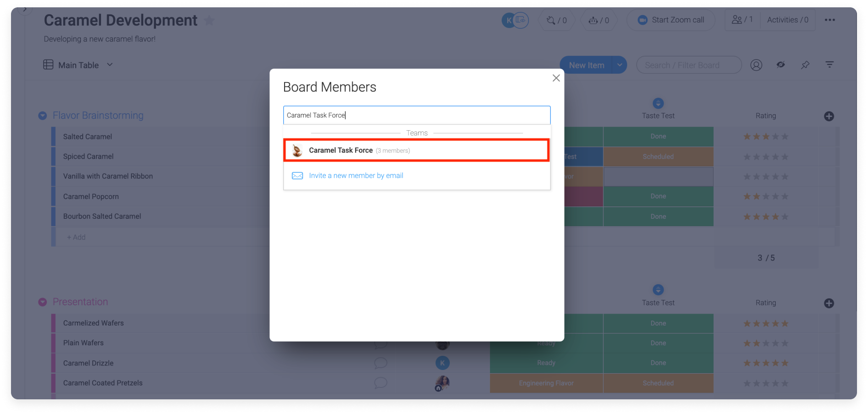Set star rating for Caramel Coated Pretzels
The width and height of the screenshot is (868, 414).
(766, 383)
